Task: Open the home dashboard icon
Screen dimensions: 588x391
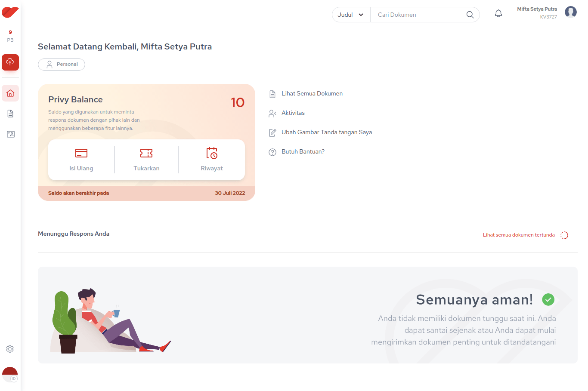Action: [10, 93]
